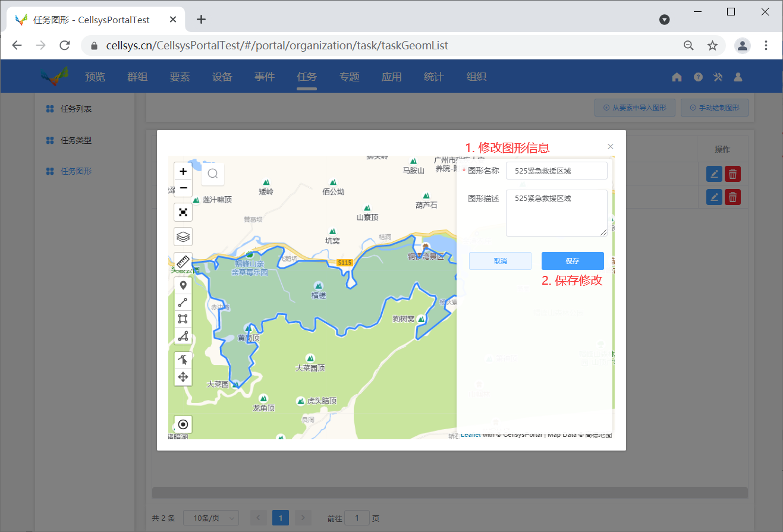This screenshot has width=783, height=532.
Task: Open the 10条/页 page size dropdown
Action: coord(211,518)
